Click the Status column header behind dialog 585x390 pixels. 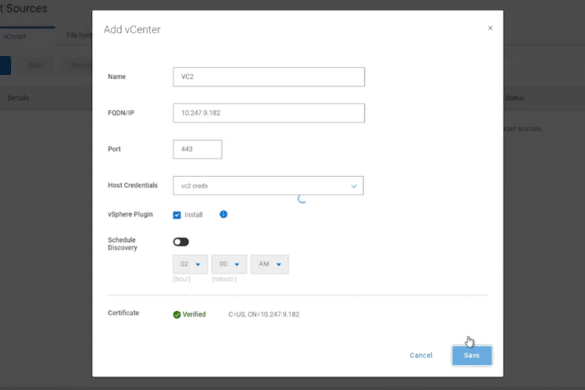click(x=514, y=98)
